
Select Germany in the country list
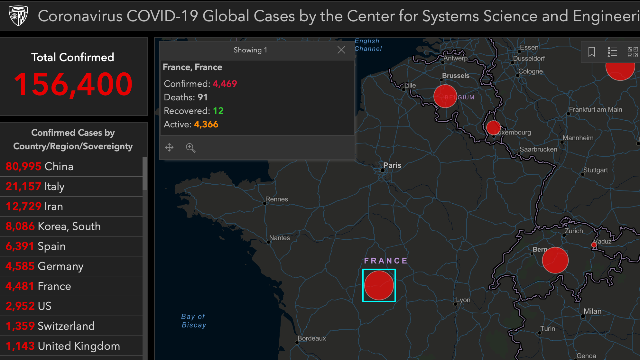(x=71, y=267)
